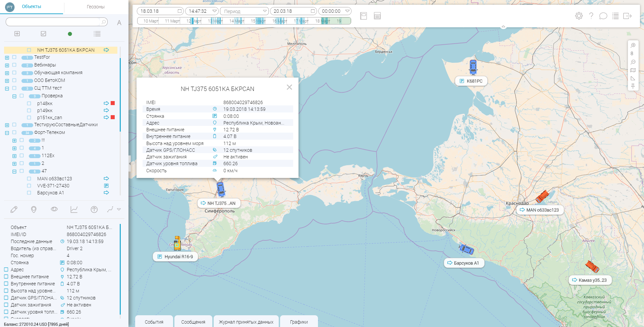Click the 15 Март timeline marker

pyautogui.click(x=258, y=21)
